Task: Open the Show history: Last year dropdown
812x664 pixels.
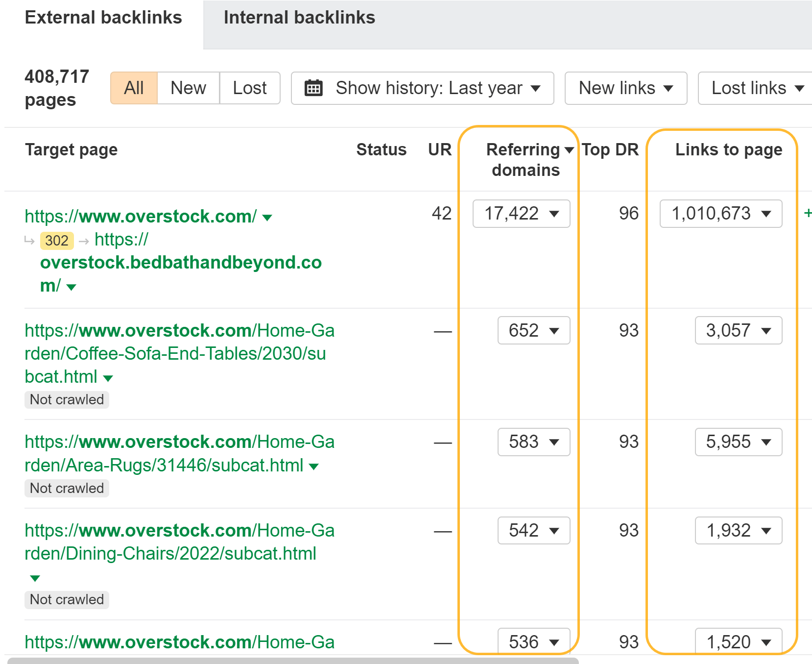Action: pos(429,88)
